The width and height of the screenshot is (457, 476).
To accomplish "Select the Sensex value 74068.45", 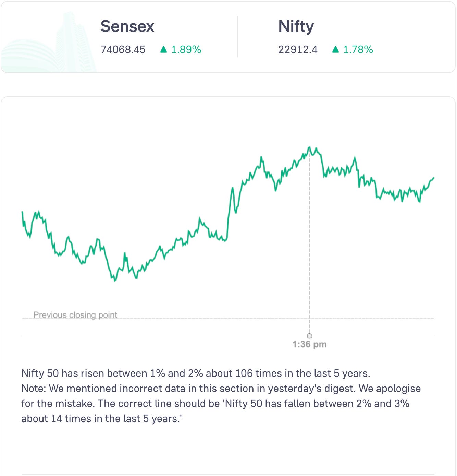I will pyautogui.click(x=123, y=50).
